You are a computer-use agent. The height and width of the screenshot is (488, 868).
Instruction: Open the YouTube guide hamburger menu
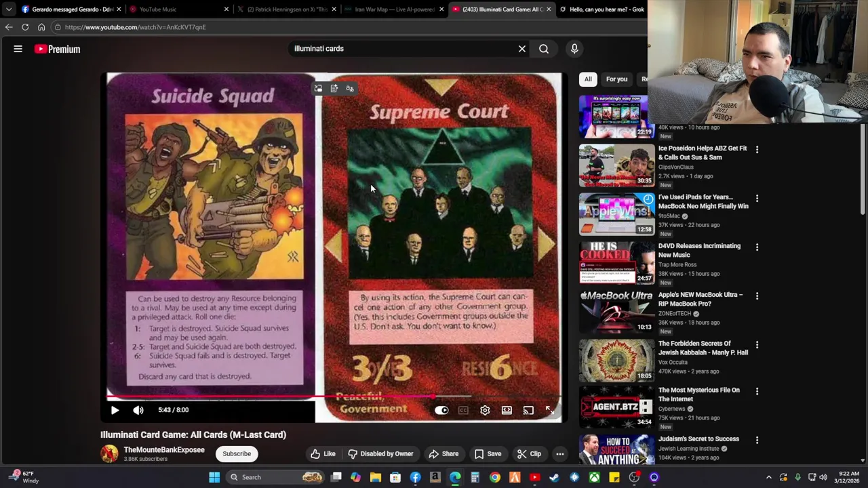tap(18, 49)
